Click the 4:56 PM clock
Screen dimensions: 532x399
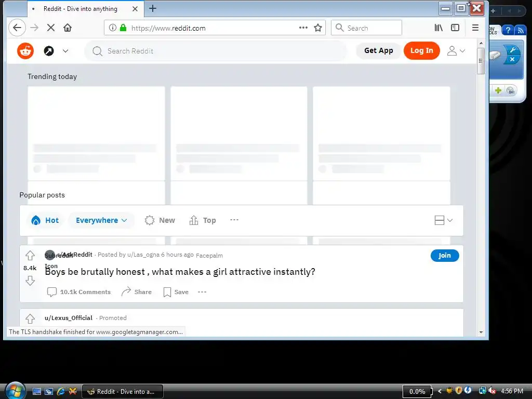(512, 391)
